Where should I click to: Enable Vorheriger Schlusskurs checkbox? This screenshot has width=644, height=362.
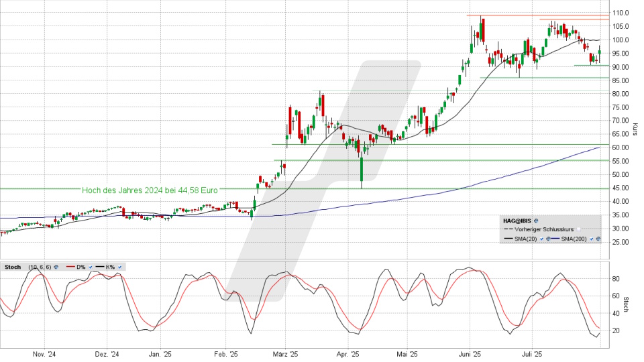[x=579, y=229]
